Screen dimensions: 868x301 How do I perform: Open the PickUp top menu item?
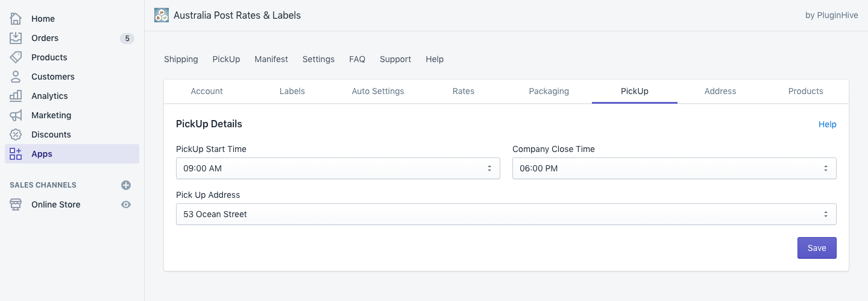226,59
